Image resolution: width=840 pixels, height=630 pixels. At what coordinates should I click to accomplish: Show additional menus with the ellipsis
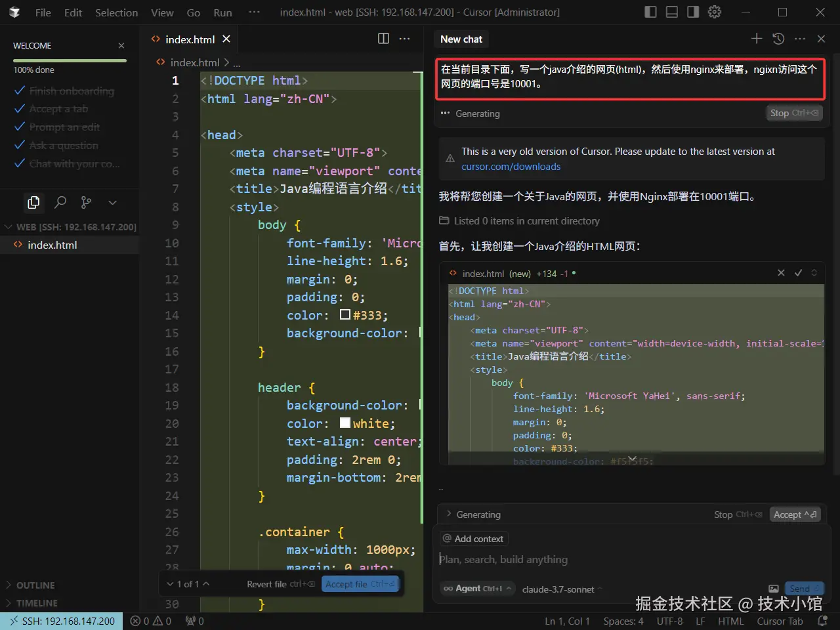(254, 12)
